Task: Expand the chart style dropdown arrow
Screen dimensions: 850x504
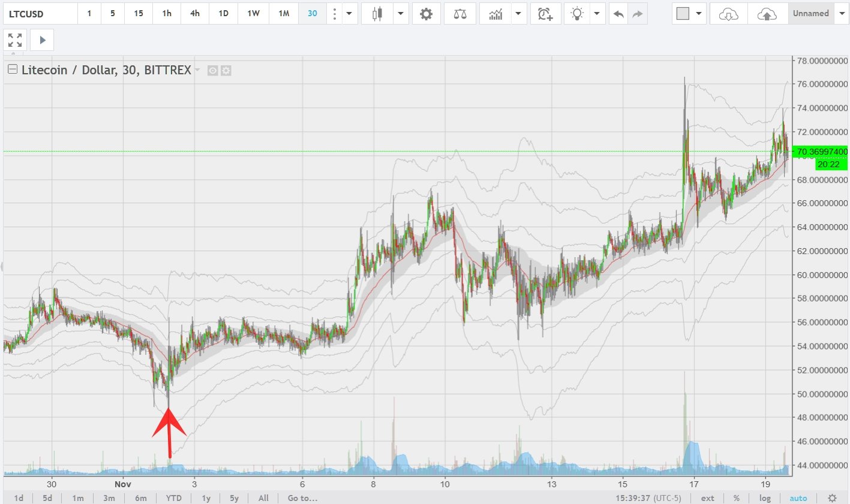Action: 401,13
